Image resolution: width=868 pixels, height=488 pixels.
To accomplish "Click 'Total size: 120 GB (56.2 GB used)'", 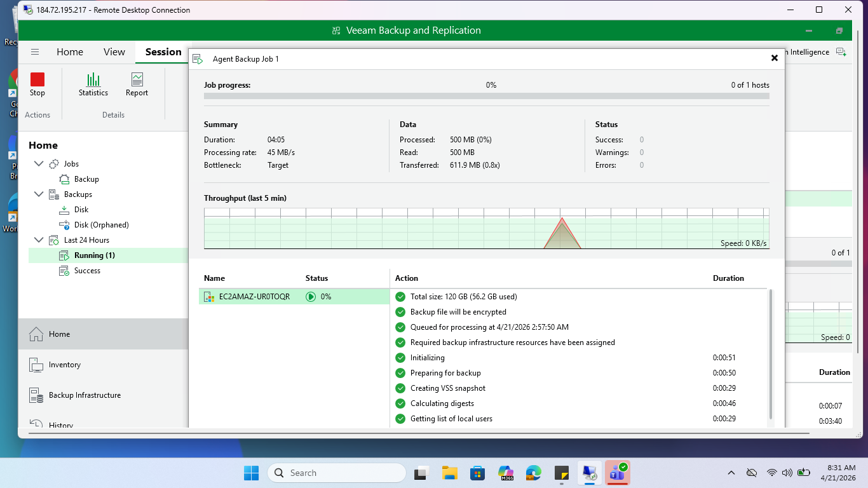I will 464,297.
